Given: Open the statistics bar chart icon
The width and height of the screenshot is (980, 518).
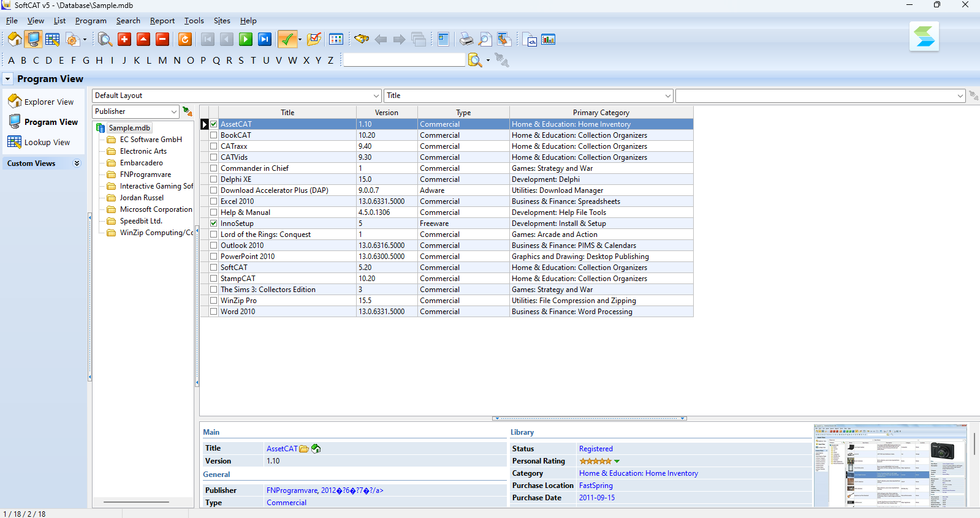Looking at the screenshot, I should [x=549, y=40].
